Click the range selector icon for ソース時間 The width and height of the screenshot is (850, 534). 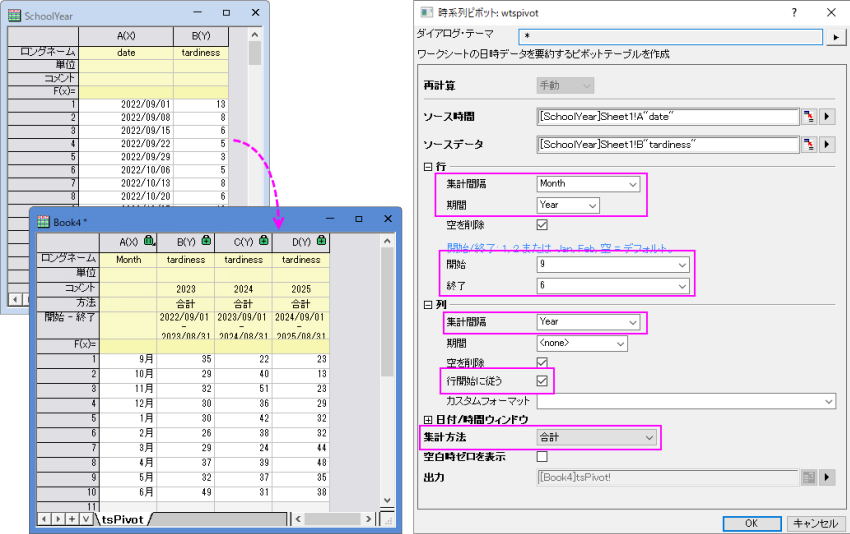(808, 116)
